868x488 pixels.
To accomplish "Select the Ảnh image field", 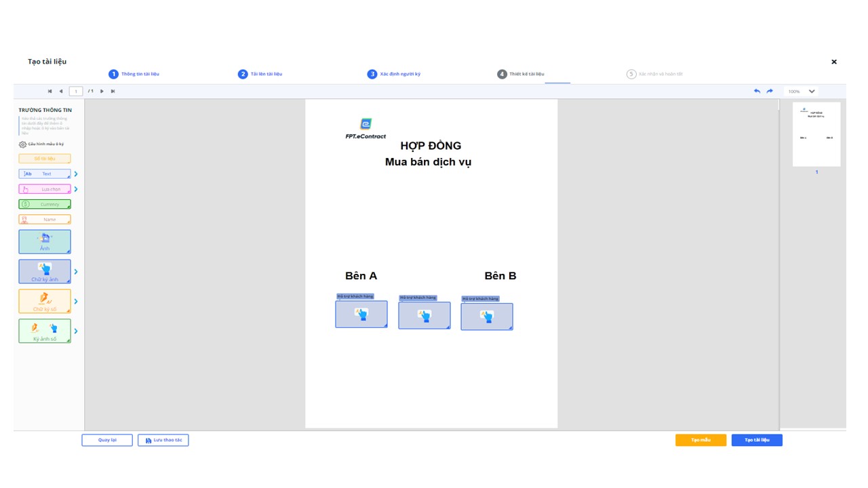I will click(45, 242).
